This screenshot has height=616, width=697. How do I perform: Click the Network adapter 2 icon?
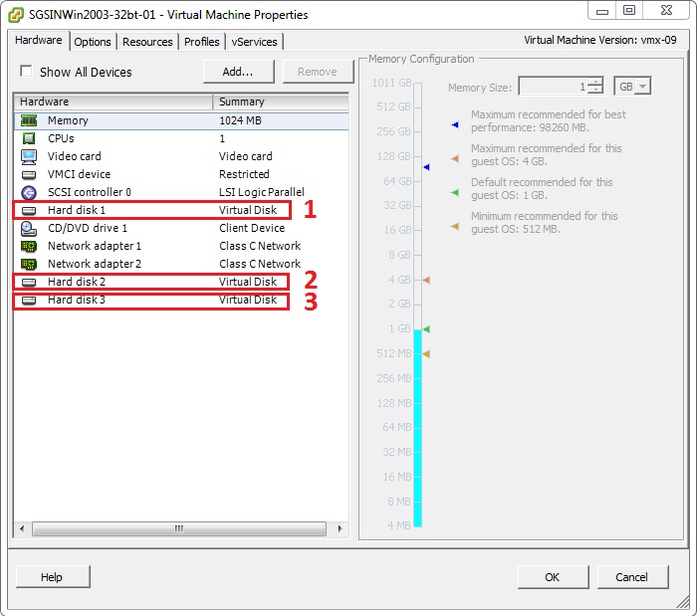29,265
